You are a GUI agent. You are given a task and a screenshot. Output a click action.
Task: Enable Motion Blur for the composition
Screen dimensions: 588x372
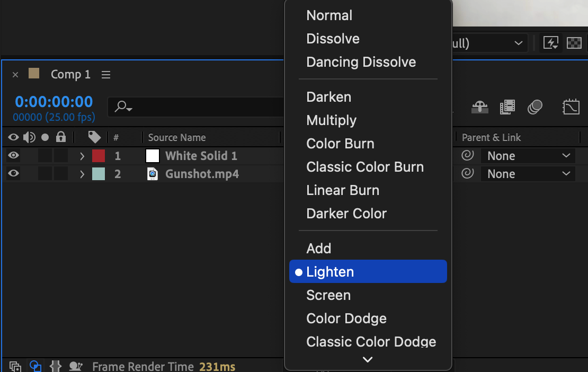[534, 107]
